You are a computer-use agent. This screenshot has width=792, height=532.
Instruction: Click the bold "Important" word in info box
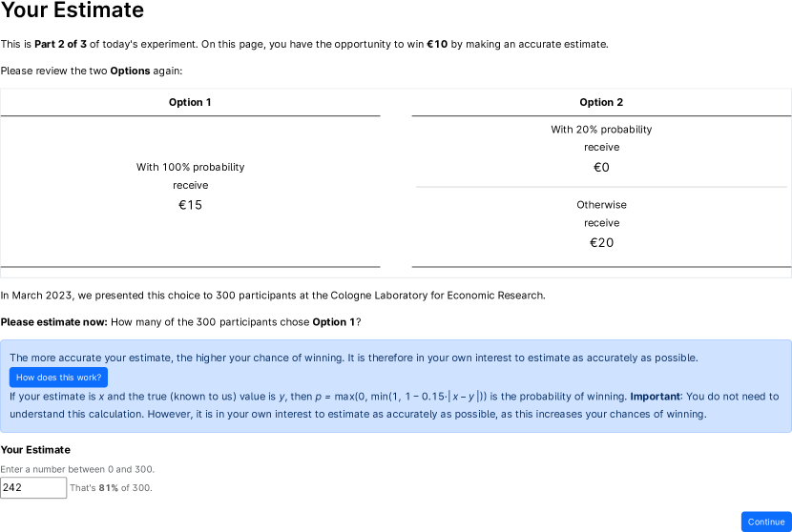pos(655,396)
